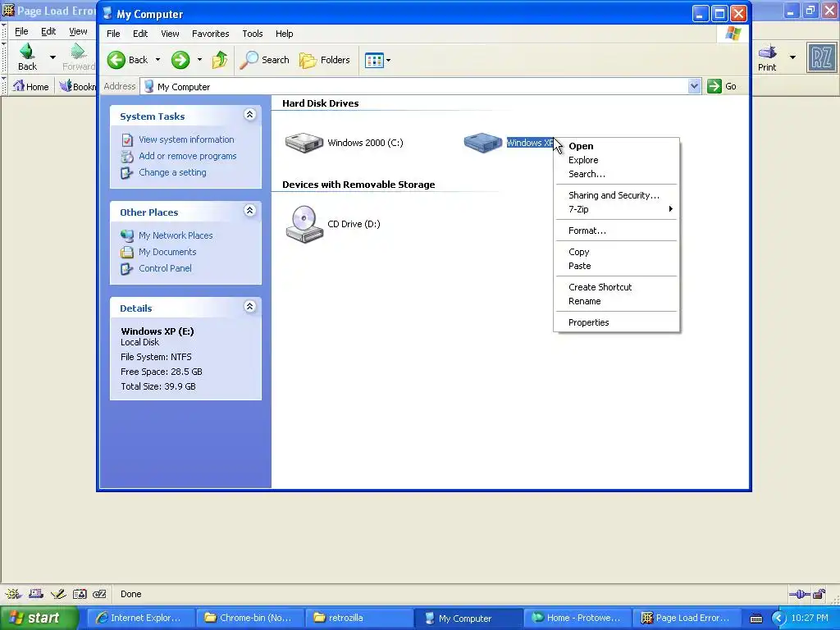Click Change a setting link
Viewport: 840px width, 630px height.
click(x=172, y=172)
